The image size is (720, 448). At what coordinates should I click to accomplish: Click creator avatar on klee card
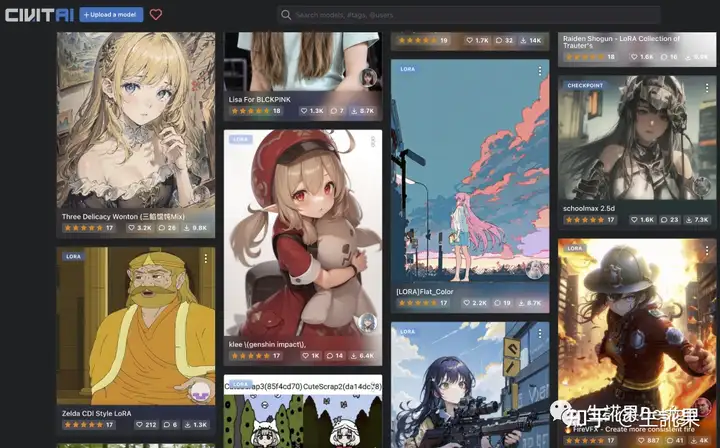368,323
